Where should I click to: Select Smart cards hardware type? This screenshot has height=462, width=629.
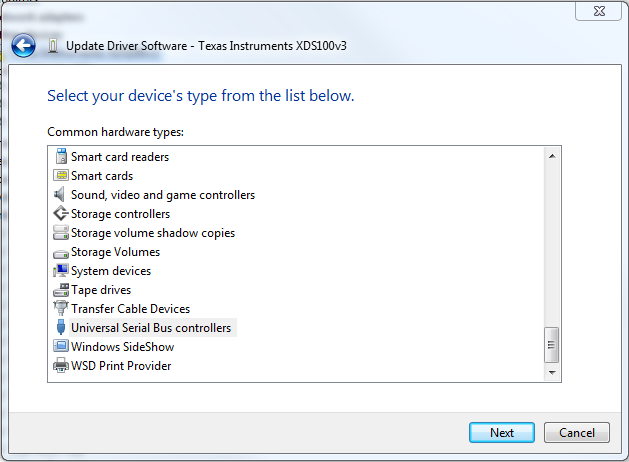[102, 176]
